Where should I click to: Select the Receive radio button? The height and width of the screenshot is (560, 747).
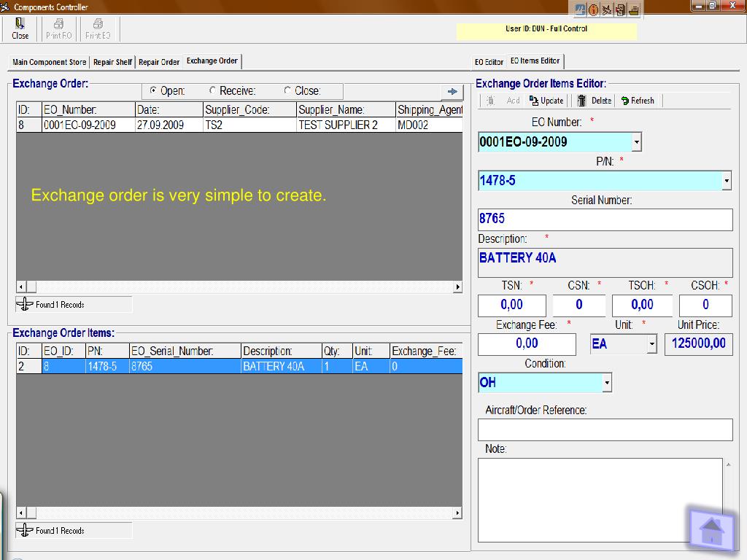(x=212, y=90)
